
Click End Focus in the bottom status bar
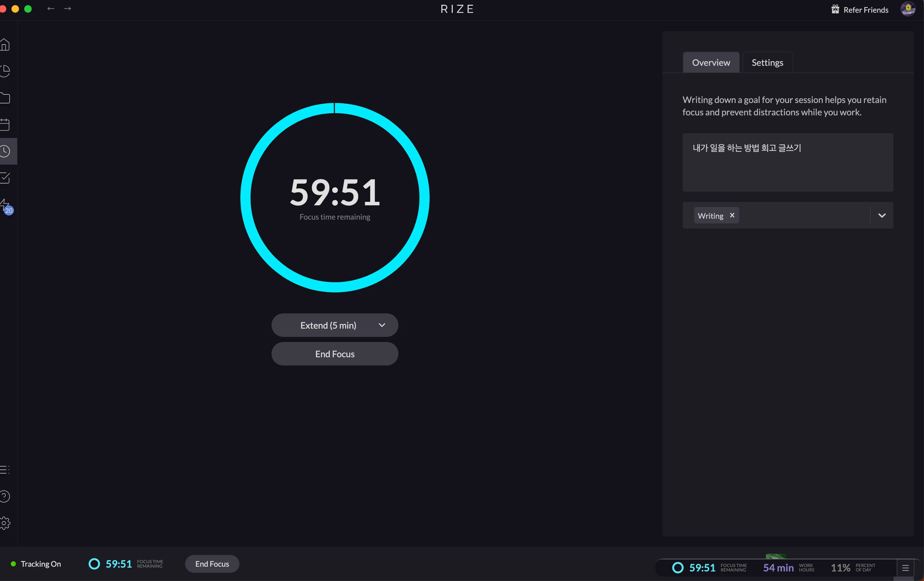(212, 564)
